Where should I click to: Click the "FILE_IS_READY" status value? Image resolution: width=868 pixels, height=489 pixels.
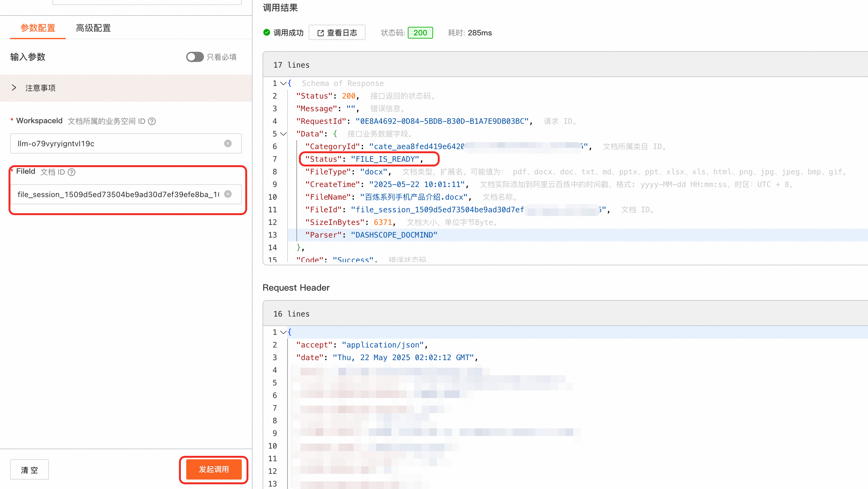pos(384,159)
